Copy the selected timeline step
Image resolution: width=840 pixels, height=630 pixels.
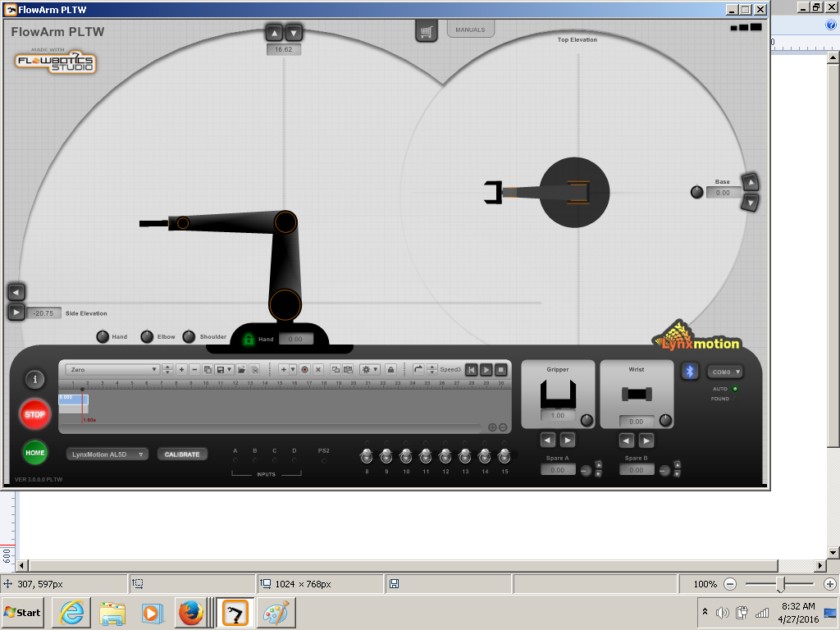point(336,370)
